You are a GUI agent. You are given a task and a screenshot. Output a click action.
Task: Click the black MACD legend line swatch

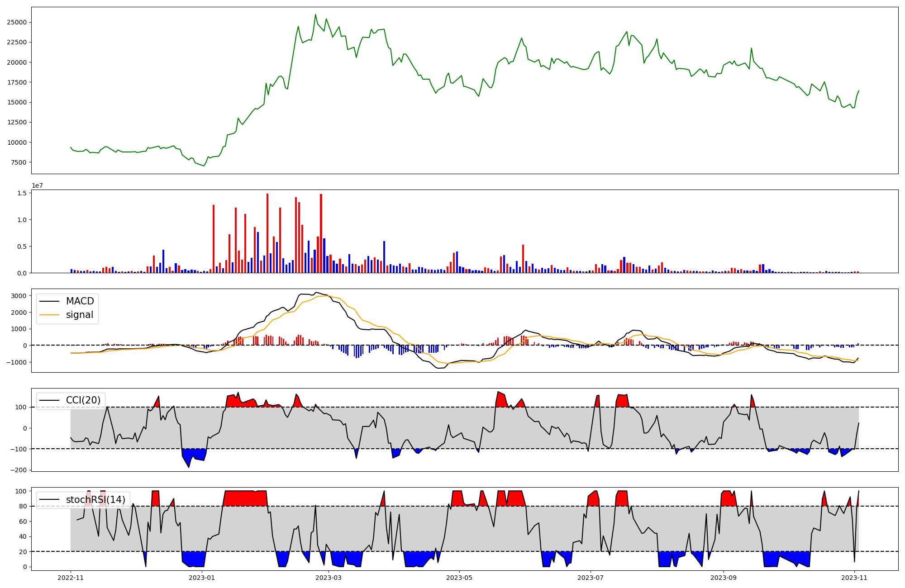(49, 301)
